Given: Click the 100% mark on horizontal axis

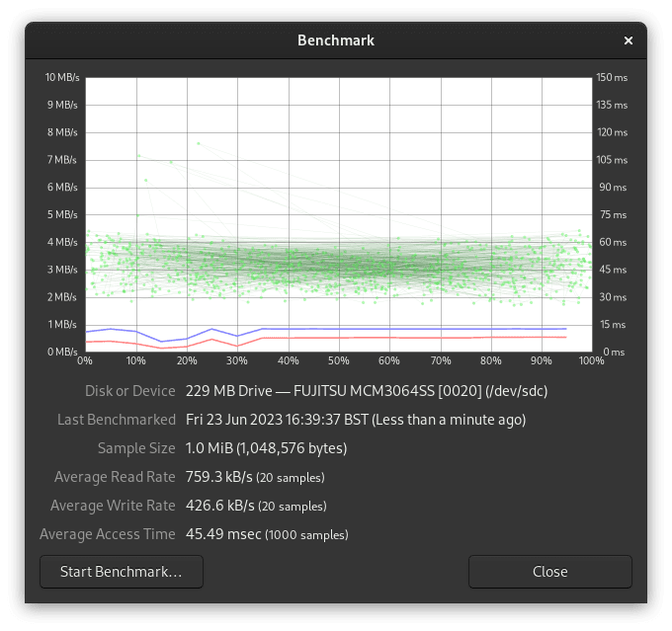Looking at the screenshot, I should (x=592, y=361).
